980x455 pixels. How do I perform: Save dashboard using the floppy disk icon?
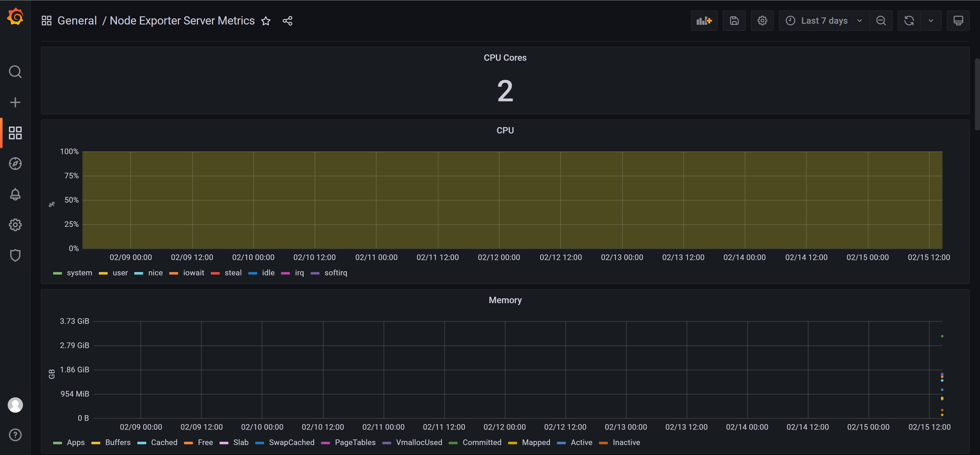[x=734, y=21]
